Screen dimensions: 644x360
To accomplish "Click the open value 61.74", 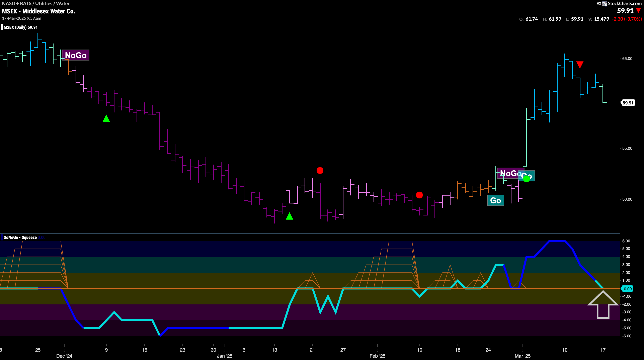I will (532, 19).
